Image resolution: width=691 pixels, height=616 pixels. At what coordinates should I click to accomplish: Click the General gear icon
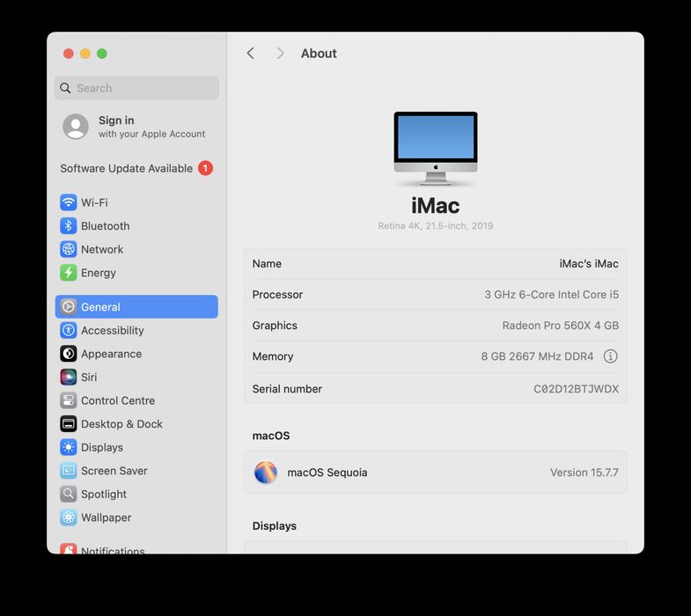pyautogui.click(x=69, y=306)
